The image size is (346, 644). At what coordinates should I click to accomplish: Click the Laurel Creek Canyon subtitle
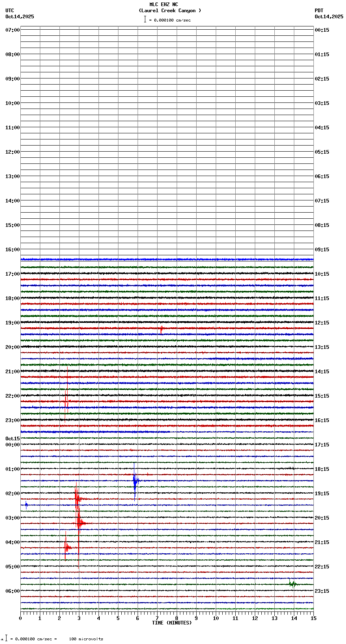[x=170, y=11]
